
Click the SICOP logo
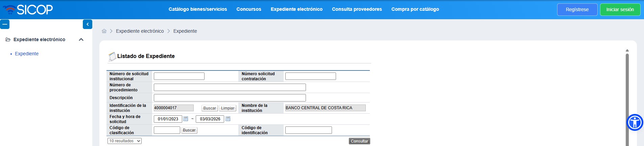tap(28, 9)
